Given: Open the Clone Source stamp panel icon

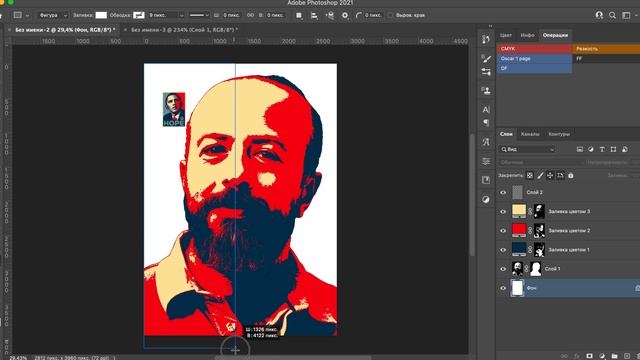Looking at the screenshot, I should [x=486, y=91].
